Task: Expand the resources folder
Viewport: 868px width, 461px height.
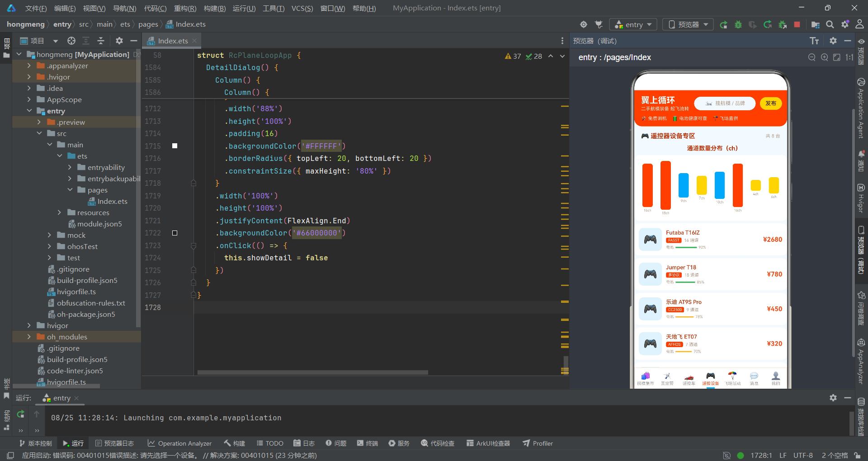Action: point(59,212)
